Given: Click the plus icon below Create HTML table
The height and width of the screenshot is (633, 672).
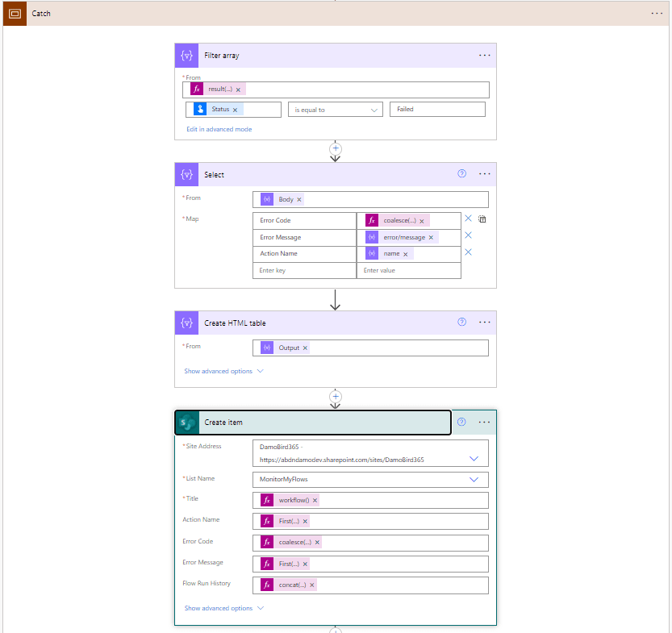Looking at the screenshot, I should 336,397.
